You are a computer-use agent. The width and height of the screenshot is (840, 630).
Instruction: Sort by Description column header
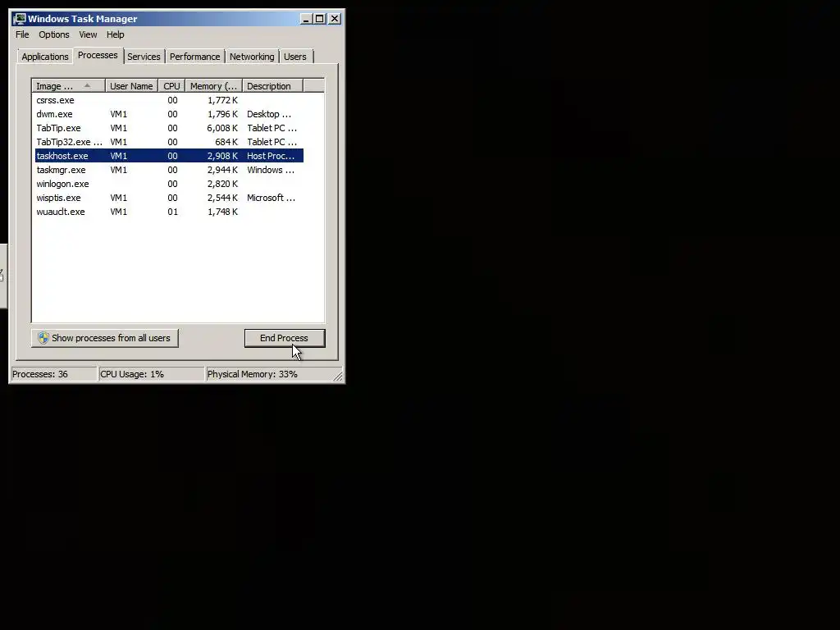pyautogui.click(x=272, y=86)
